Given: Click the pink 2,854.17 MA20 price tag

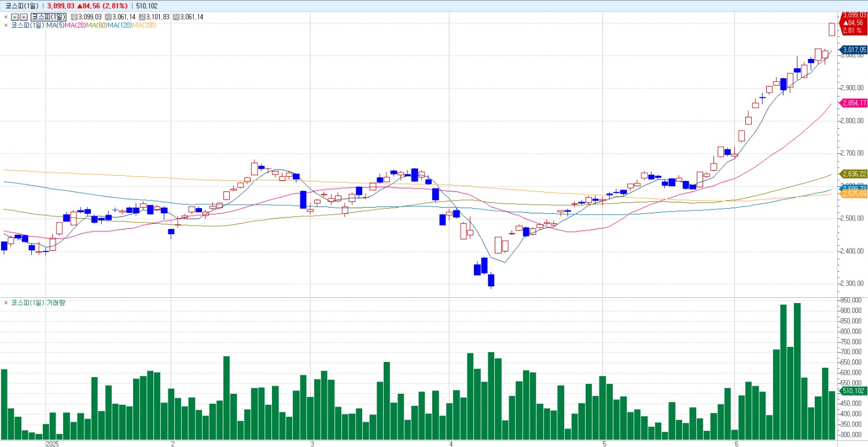Looking at the screenshot, I should (x=854, y=103).
